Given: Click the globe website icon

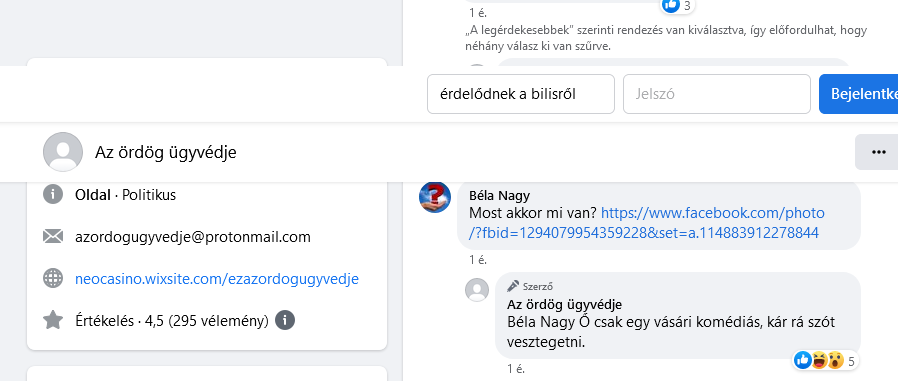Looking at the screenshot, I should pyautogui.click(x=53, y=278).
